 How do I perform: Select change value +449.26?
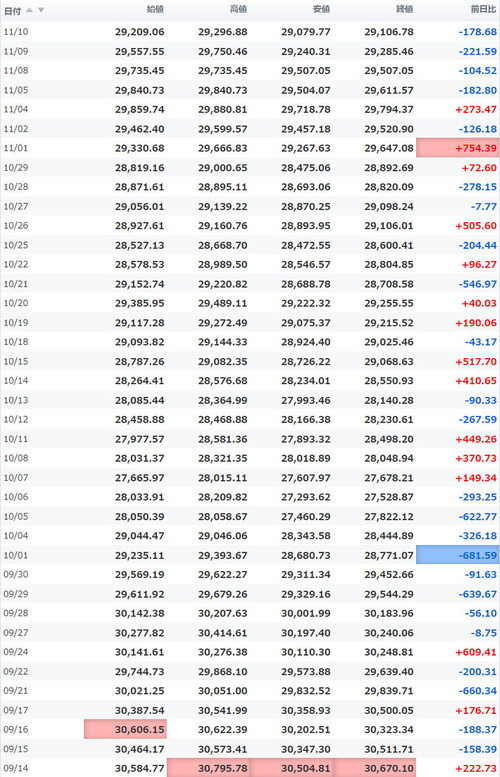tap(476, 439)
